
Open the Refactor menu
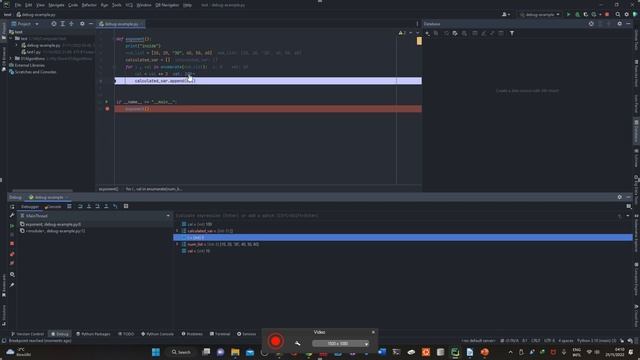tap(89, 5)
